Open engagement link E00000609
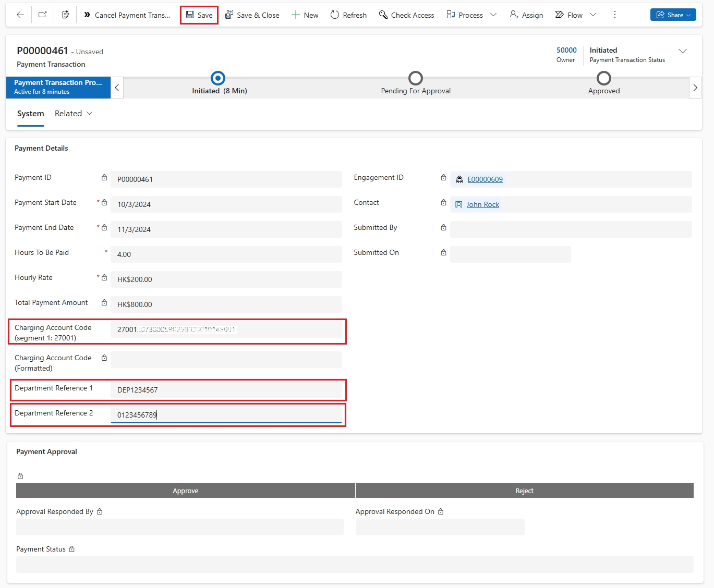Screen dimensions: 714x588 (485, 179)
